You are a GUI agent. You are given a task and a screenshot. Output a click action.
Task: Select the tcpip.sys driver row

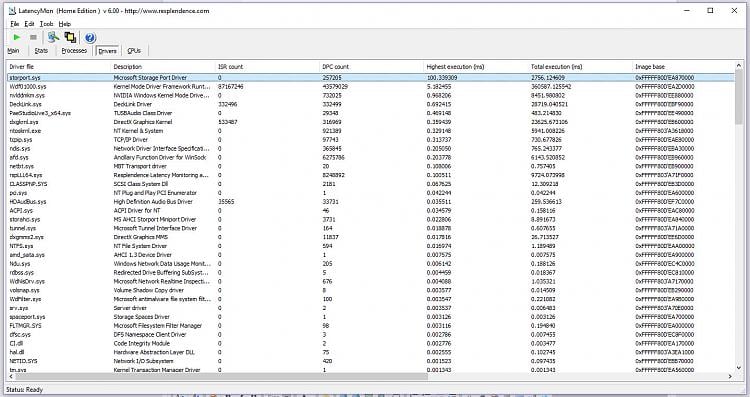click(x=371, y=140)
